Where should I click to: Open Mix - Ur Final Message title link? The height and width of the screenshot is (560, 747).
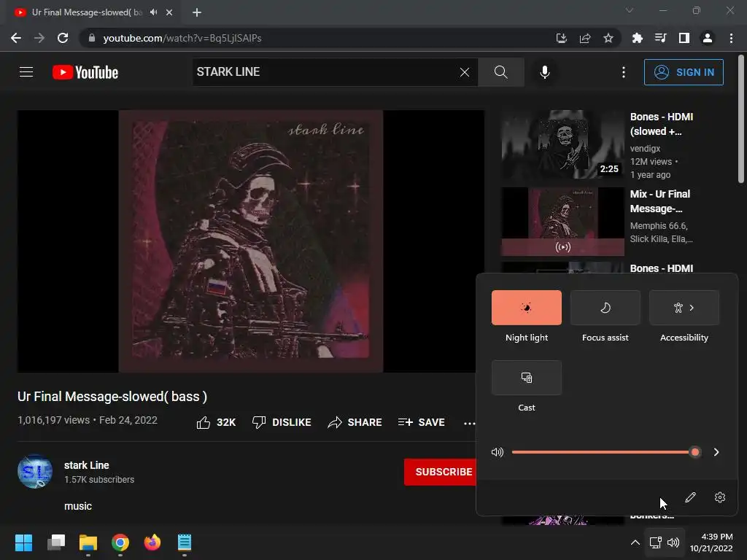pos(659,201)
